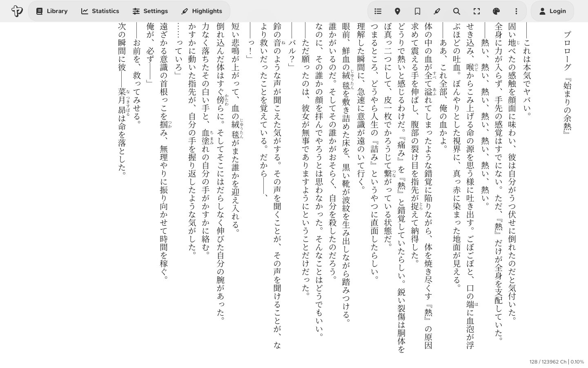Click the line 「——バル？」
This screenshot has width=588, height=368.
click(292, 45)
